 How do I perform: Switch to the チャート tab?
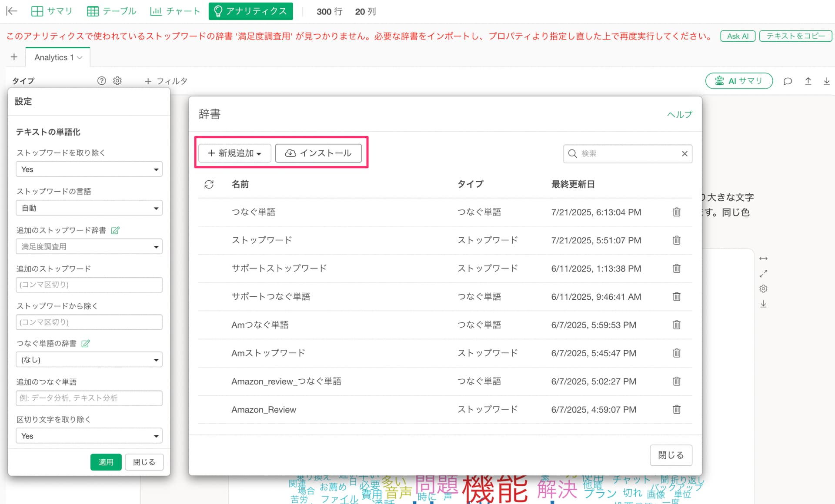click(x=175, y=11)
